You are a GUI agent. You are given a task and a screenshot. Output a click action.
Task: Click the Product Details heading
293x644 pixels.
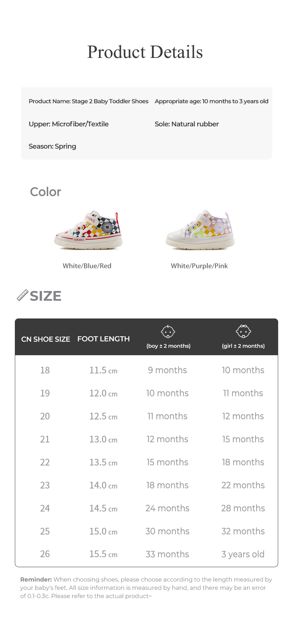click(x=145, y=52)
